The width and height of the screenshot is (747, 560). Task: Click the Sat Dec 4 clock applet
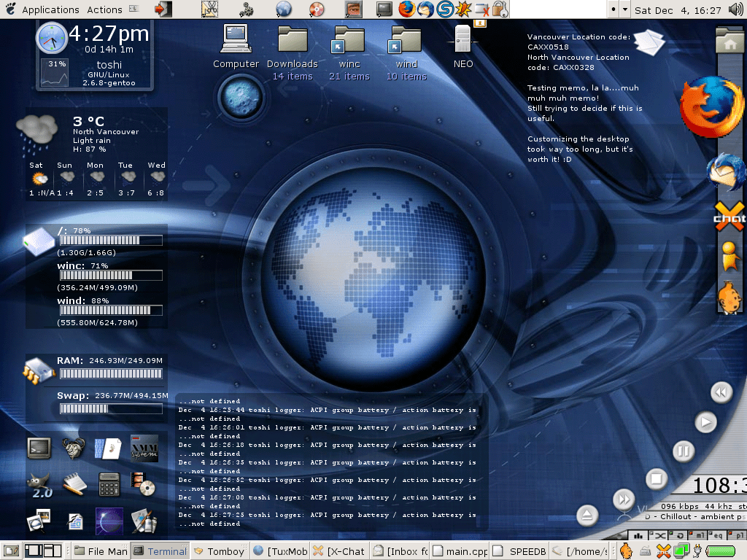click(678, 10)
